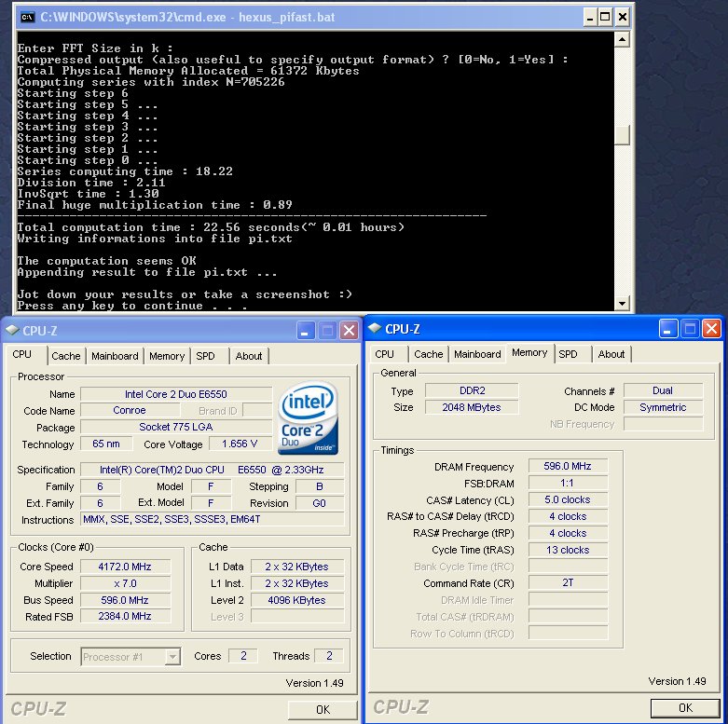The height and width of the screenshot is (724, 728).
Task: Click the cmd scrollbar up arrow
Action: pos(622,39)
